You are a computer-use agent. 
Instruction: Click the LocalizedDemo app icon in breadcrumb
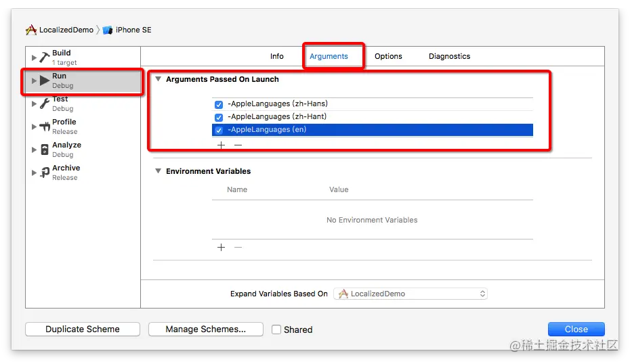pyautogui.click(x=31, y=30)
